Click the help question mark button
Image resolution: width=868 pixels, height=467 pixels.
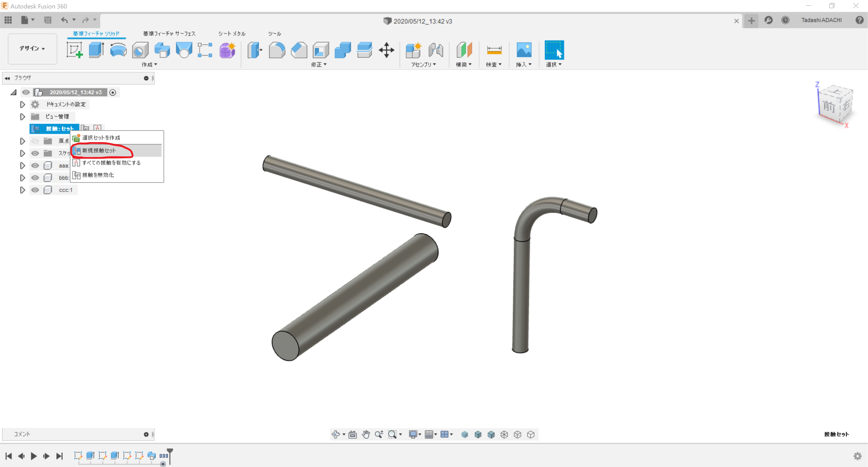click(860, 20)
